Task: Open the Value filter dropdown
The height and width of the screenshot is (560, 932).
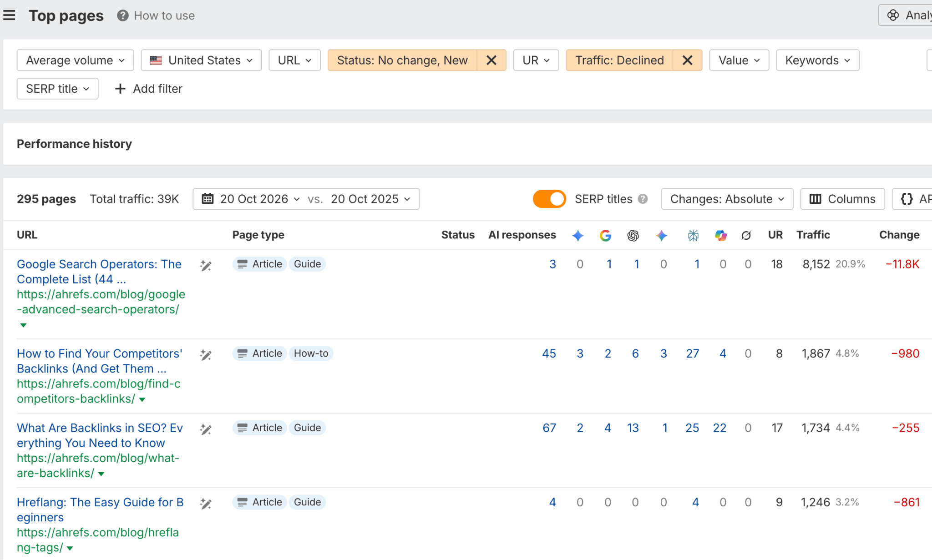Action: tap(739, 60)
